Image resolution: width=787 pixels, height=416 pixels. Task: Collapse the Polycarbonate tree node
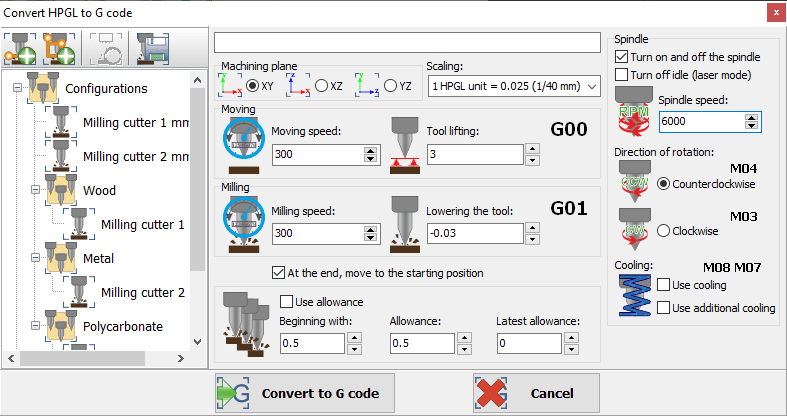pos(35,326)
